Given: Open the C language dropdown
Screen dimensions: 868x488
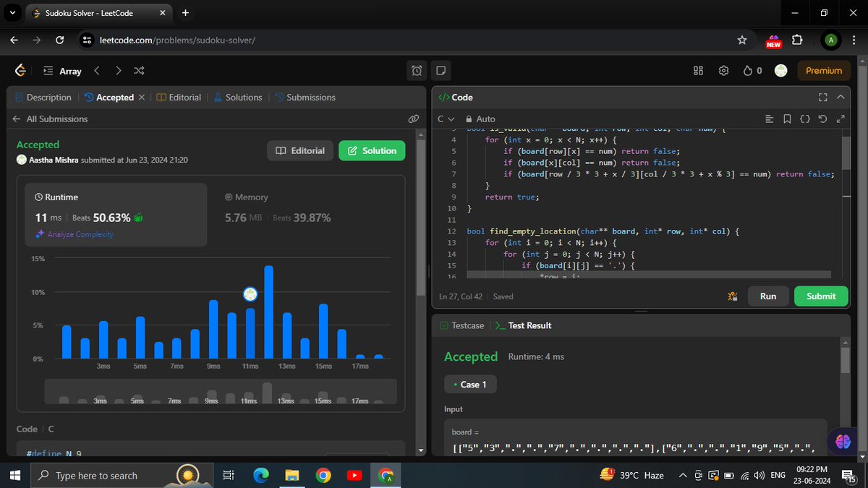Looking at the screenshot, I should tap(445, 119).
